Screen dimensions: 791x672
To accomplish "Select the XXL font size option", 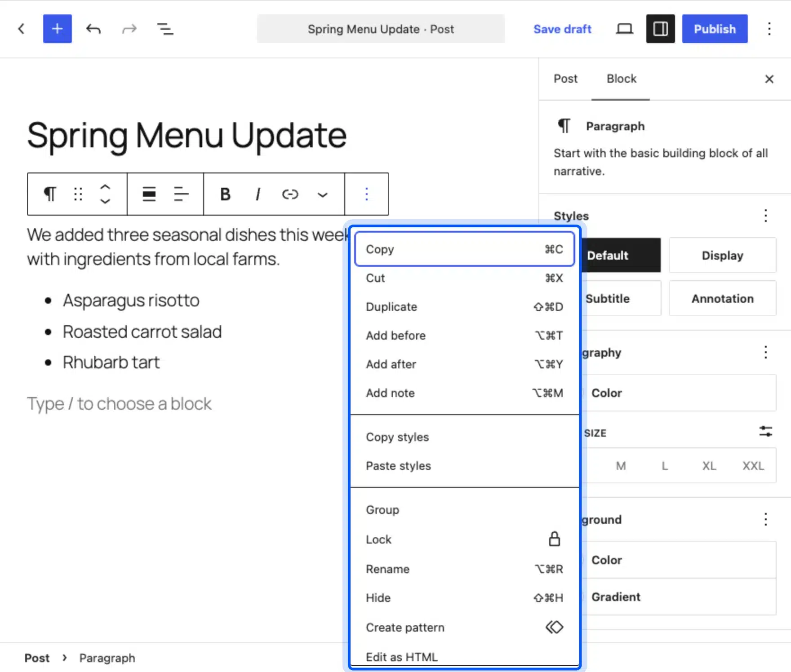I will [753, 466].
